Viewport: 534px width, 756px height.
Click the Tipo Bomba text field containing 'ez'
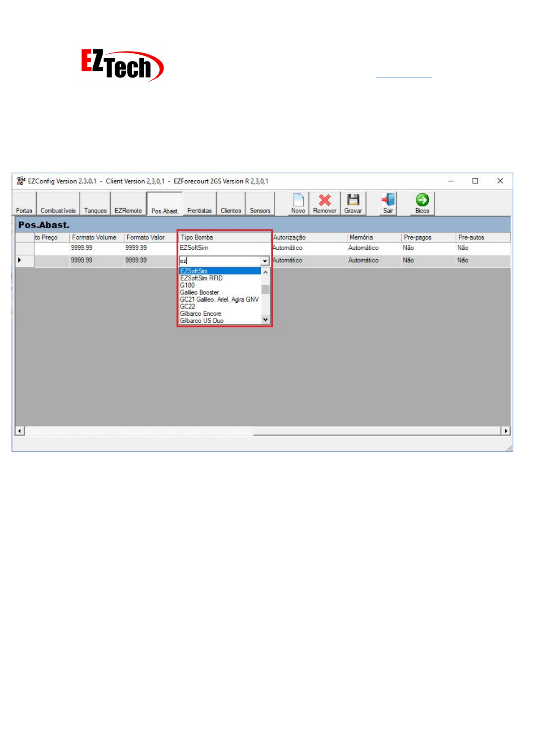click(220, 261)
